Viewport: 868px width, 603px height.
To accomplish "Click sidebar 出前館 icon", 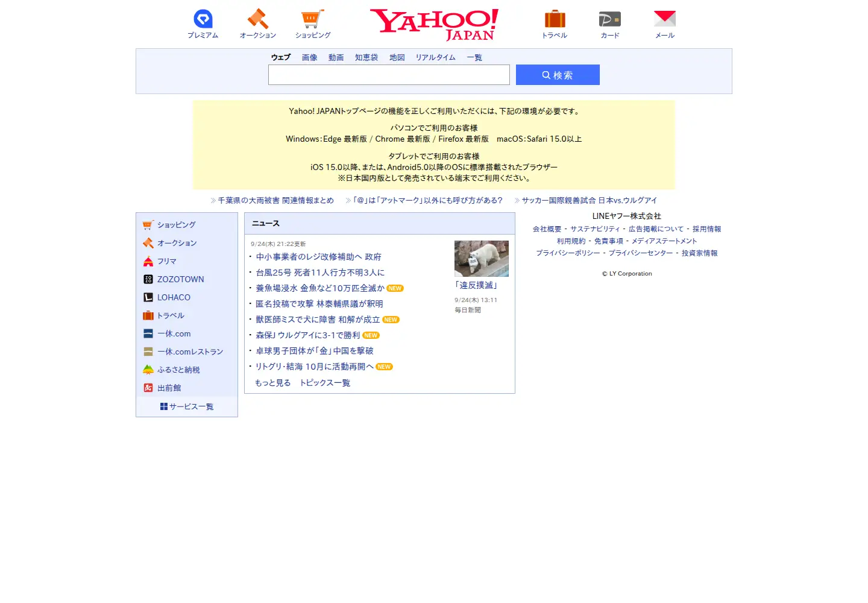I will pos(148,388).
